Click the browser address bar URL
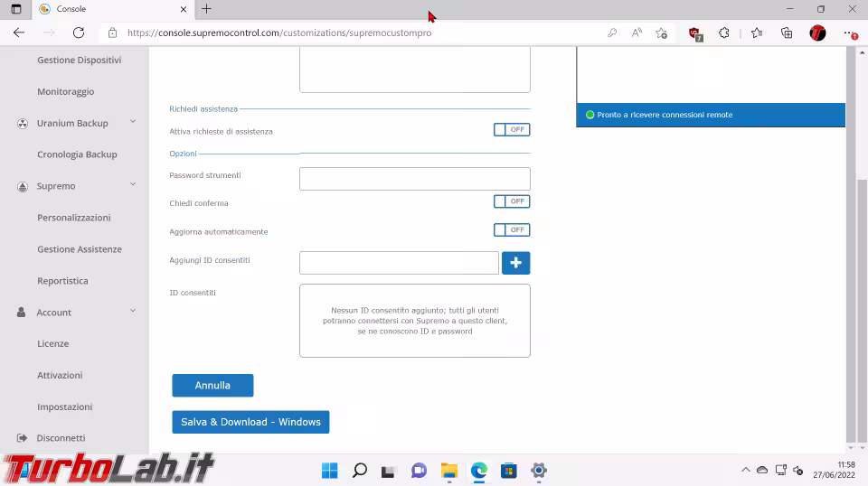 click(279, 33)
